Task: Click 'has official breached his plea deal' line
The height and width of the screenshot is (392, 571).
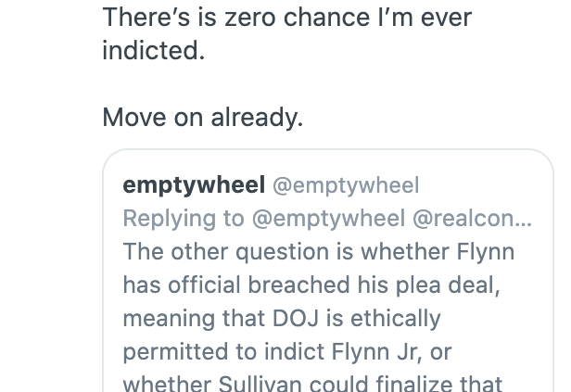Action: [311, 285]
